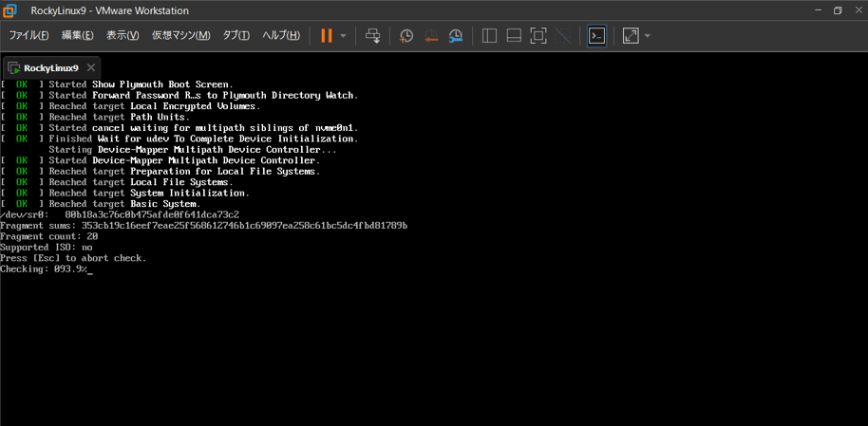The image size is (868, 426).
Task: Click 'Reached target Preparation for Local File Systems' line
Action: coord(160,172)
